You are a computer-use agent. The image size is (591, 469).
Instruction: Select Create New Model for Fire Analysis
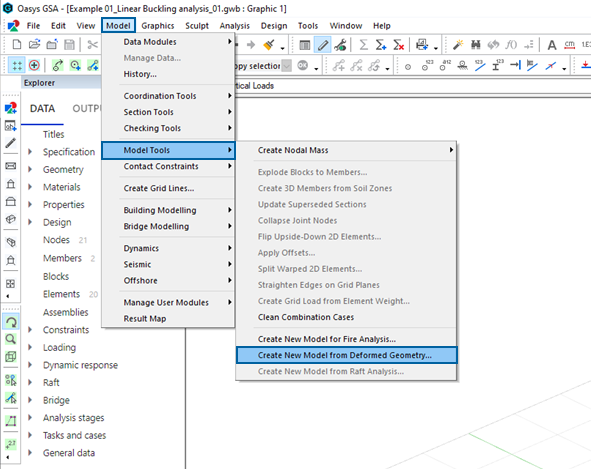point(346,339)
